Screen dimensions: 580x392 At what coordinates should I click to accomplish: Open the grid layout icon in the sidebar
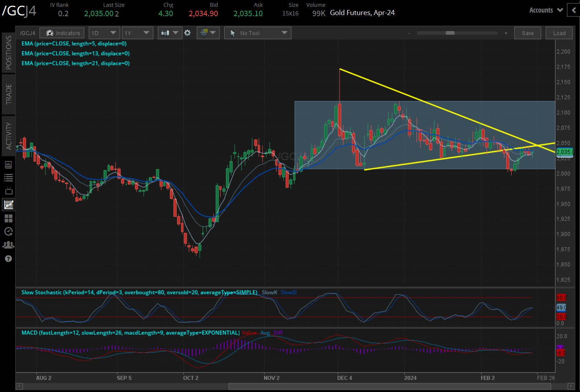pos(8,218)
